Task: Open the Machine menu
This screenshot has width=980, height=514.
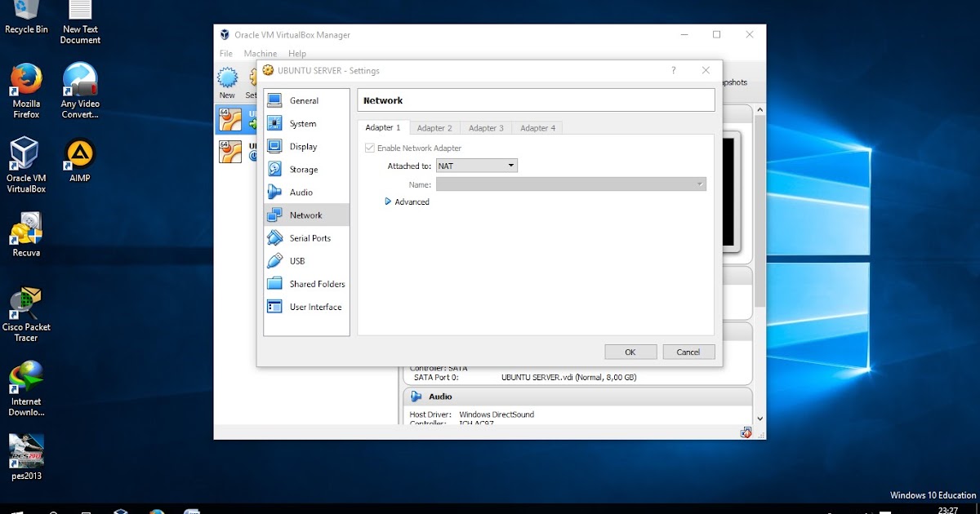Action: tap(260, 54)
